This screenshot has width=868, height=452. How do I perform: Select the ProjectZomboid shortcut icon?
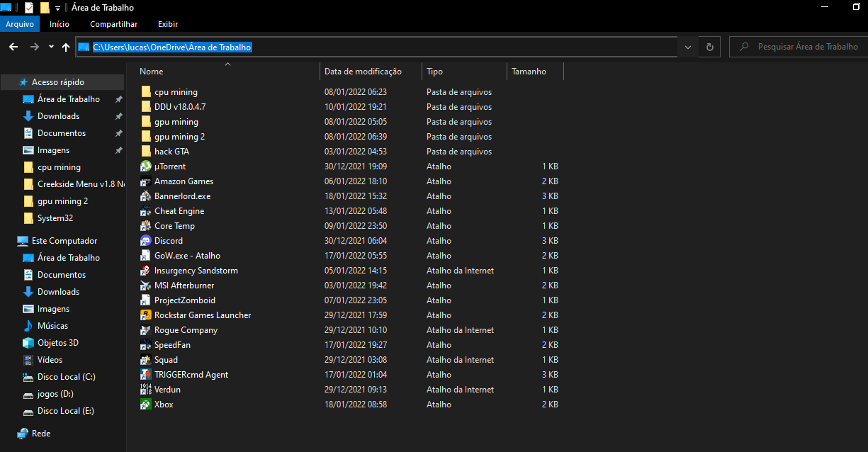(146, 300)
